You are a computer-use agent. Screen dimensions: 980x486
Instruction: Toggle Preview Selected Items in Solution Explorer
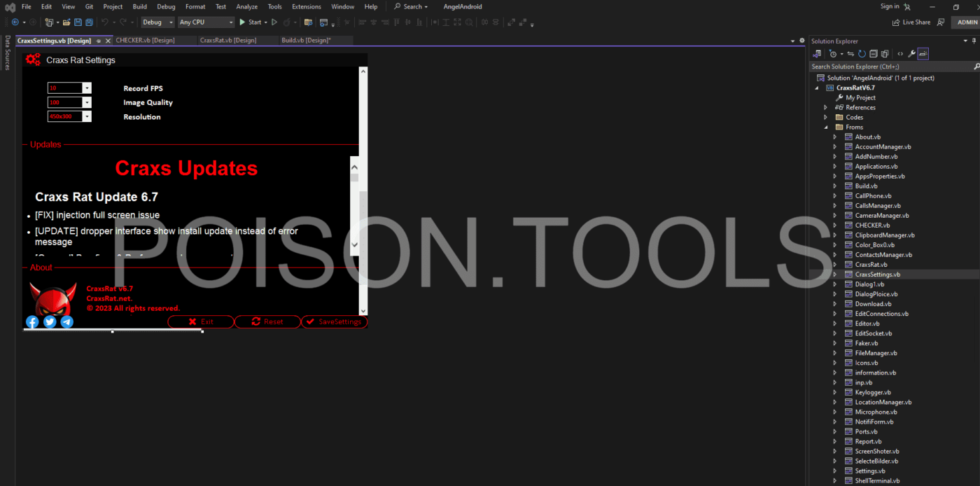[x=923, y=54]
